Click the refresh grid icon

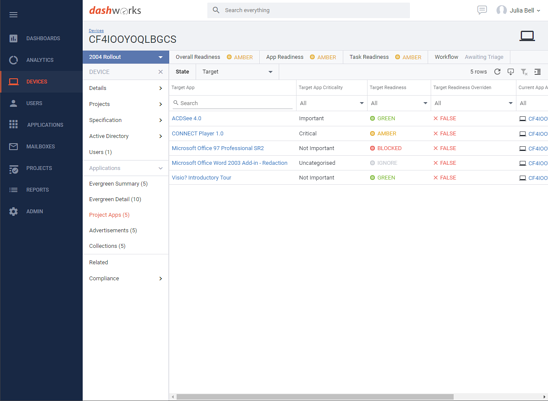497,72
